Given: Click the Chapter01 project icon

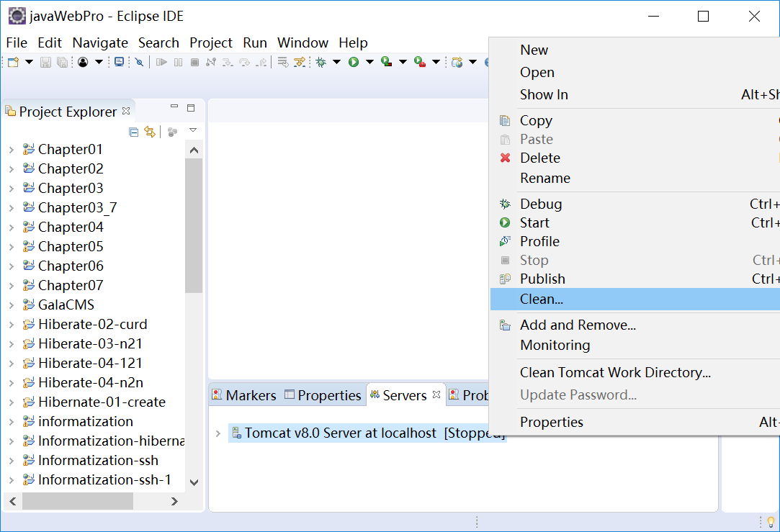Looking at the screenshot, I should [x=28, y=149].
